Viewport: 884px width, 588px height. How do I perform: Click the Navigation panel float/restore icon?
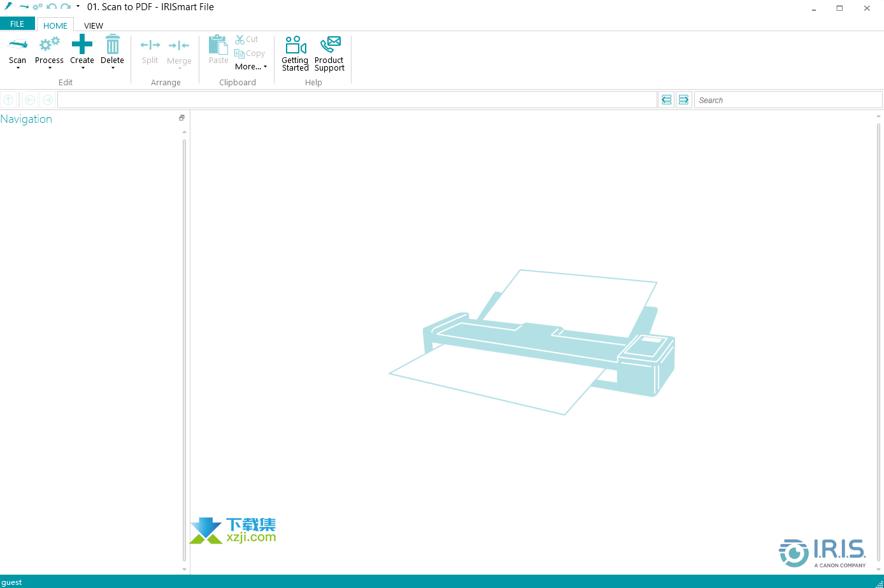coord(182,118)
